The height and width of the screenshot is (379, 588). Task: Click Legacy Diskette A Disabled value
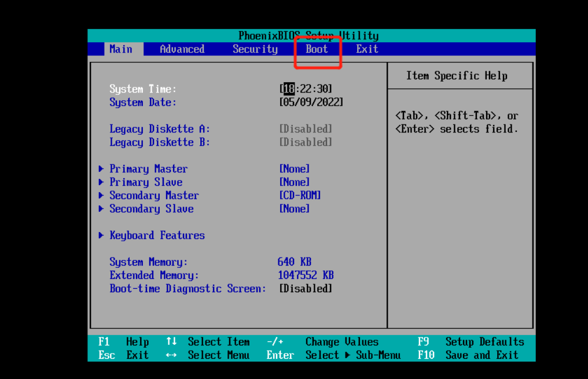pyautogui.click(x=306, y=129)
